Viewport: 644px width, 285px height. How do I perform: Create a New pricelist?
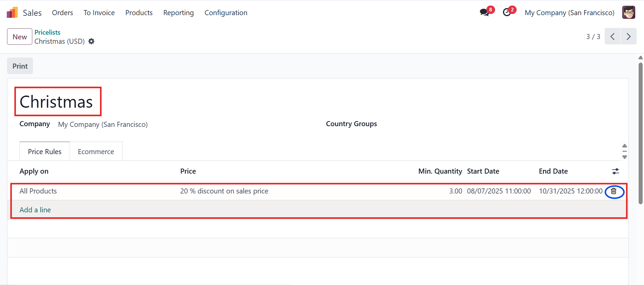[x=20, y=37]
